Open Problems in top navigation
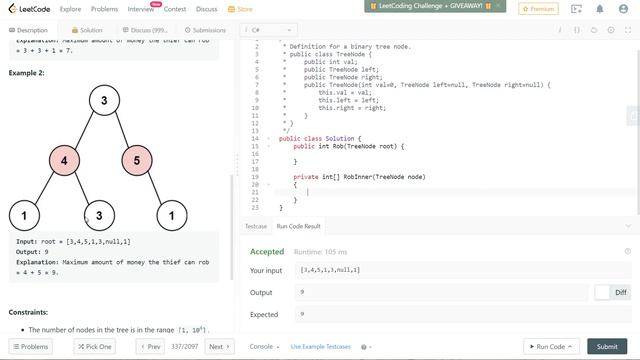 click(x=104, y=9)
